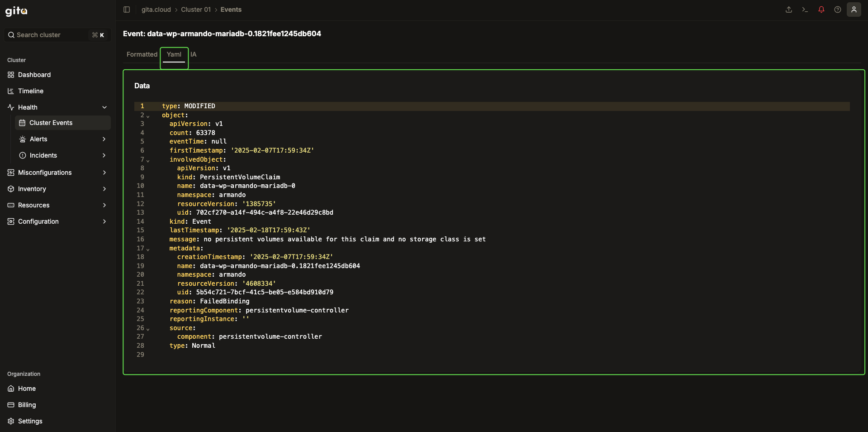
Task: Collapse the Health section chevron
Action: [x=104, y=107]
